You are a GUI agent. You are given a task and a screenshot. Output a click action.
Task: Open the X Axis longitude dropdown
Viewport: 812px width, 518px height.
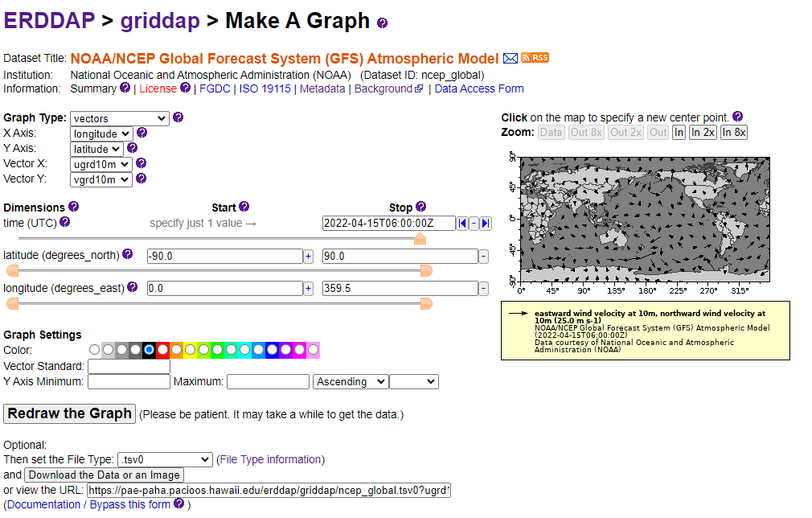(x=101, y=134)
